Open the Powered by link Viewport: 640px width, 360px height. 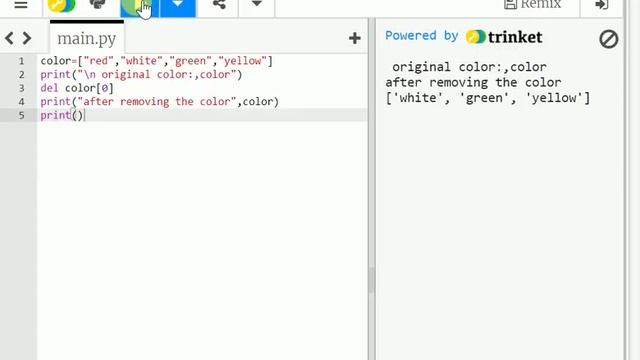[422, 36]
